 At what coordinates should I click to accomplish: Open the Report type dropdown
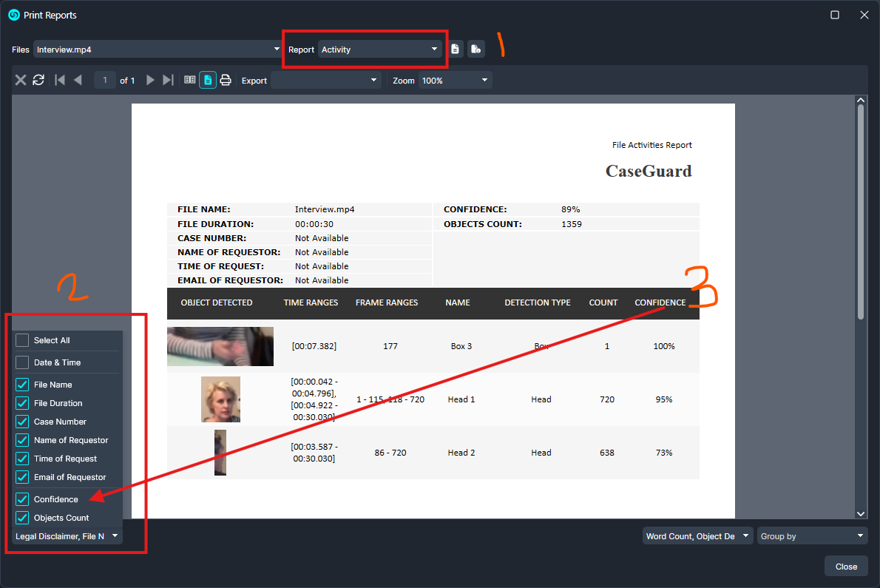[x=380, y=50]
